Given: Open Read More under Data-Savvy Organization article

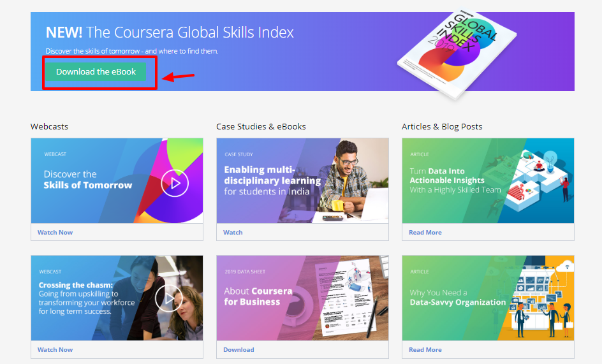Looking at the screenshot, I should (425, 350).
